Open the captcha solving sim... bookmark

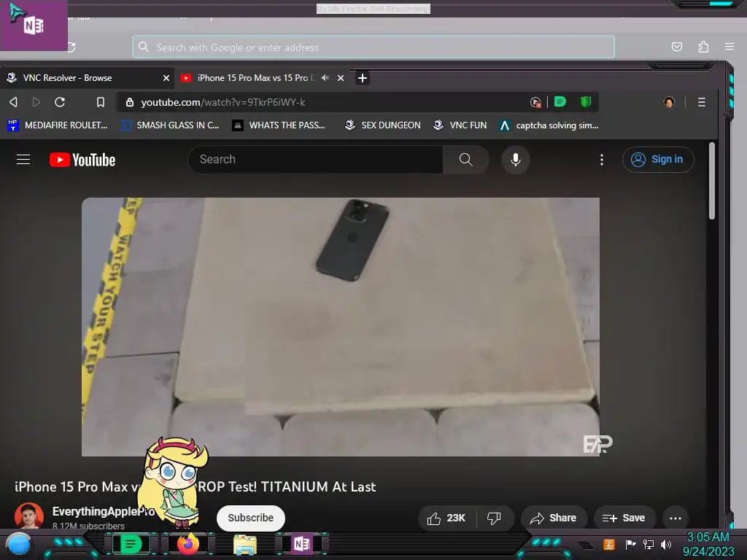pos(549,125)
